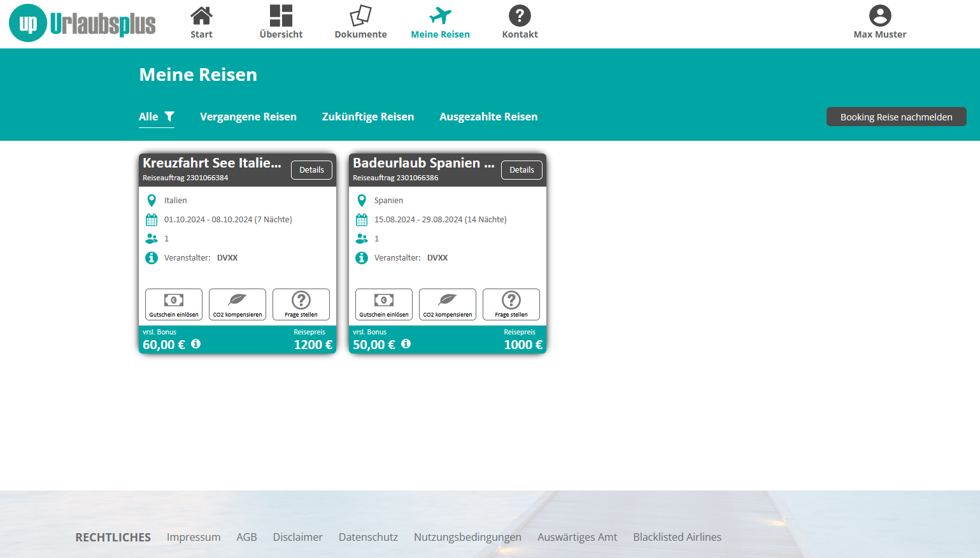Switch to Vergangene Reisen tab
The image size is (980, 558).
[x=248, y=117]
